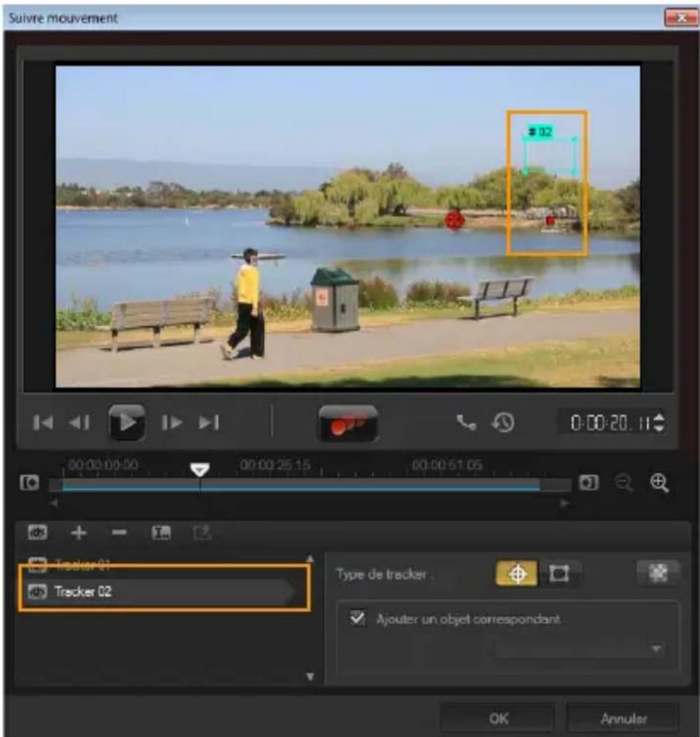Image resolution: width=700 pixels, height=737 pixels.
Task: Zoom into the timeline with the magnifier icon
Action: click(x=659, y=483)
